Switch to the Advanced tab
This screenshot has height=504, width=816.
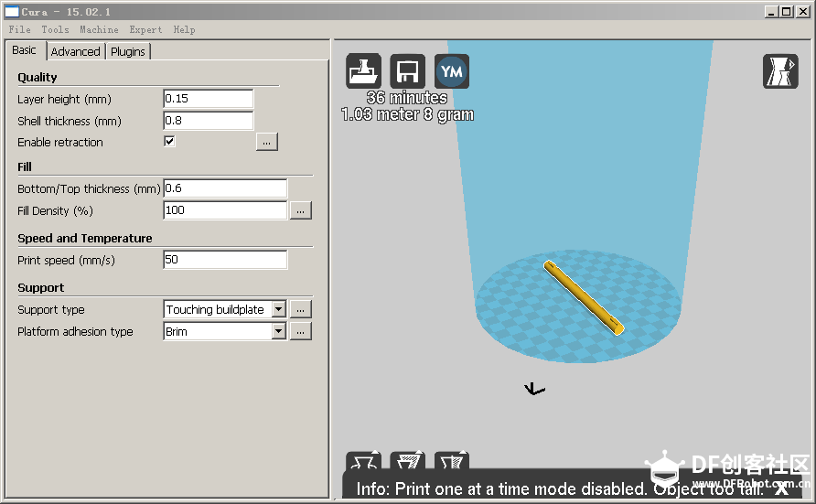coord(75,51)
